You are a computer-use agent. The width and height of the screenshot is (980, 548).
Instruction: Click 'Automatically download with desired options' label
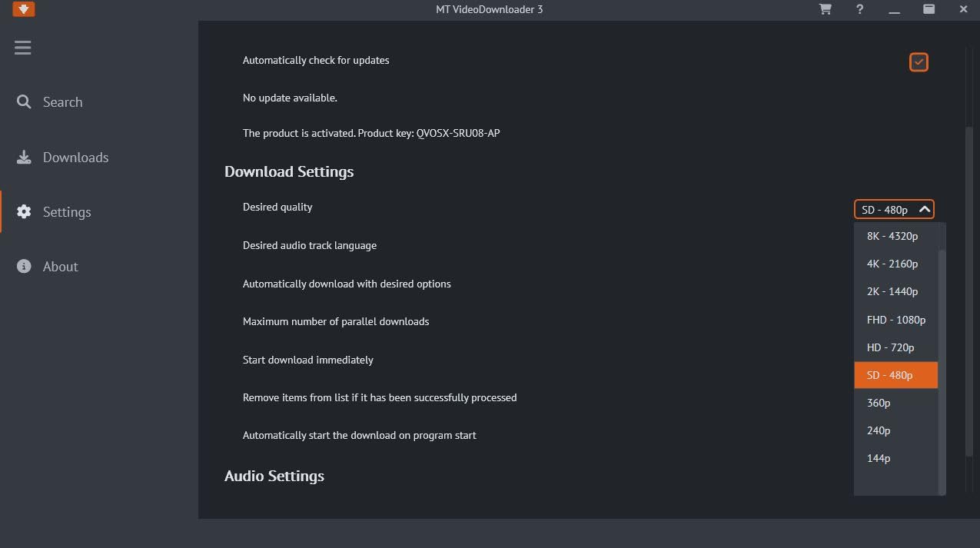coord(347,284)
